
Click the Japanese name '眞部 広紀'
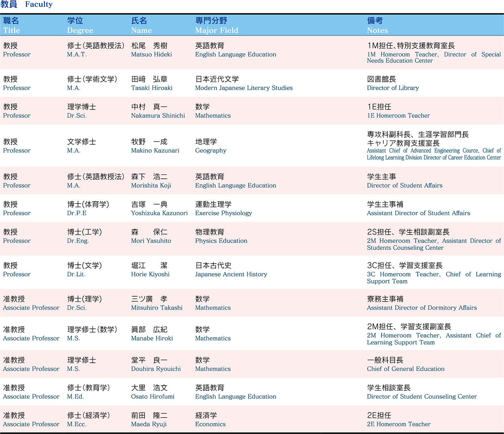click(150, 330)
